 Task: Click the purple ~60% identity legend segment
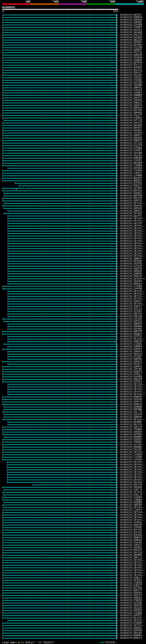tap(73, 4)
